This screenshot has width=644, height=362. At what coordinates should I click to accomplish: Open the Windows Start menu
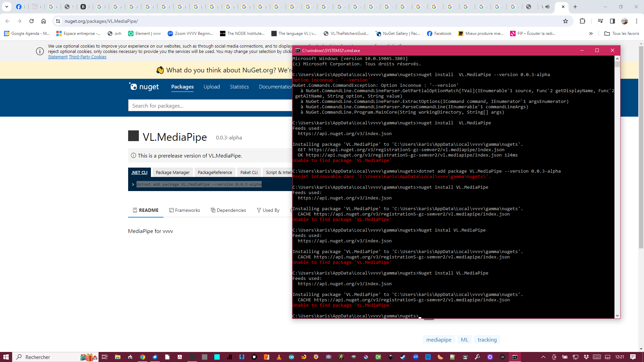pyautogui.click(x=6, y=357)
